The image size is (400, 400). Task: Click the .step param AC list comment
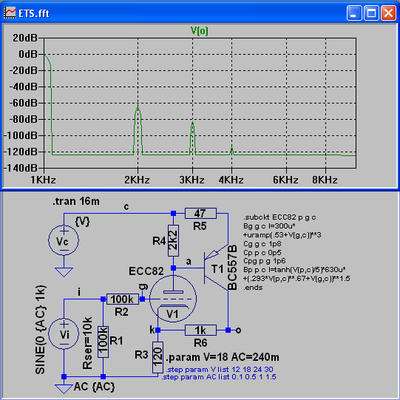219,377
